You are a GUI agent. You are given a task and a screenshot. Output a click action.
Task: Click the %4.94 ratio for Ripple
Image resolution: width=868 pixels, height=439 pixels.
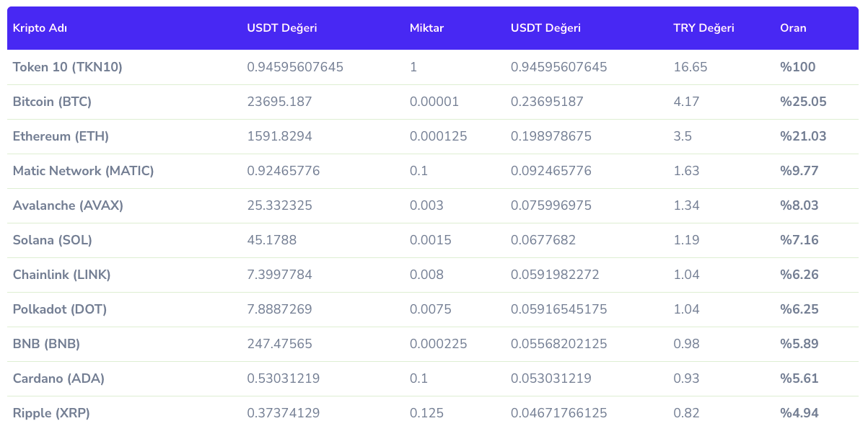(799, 413)
